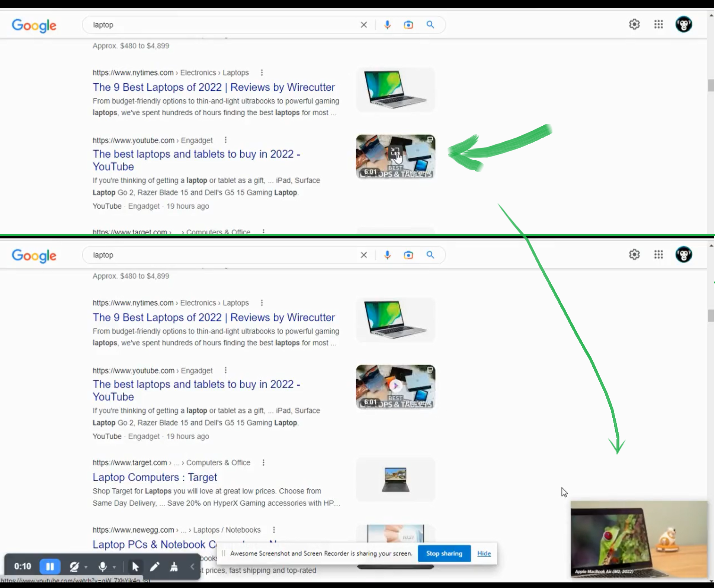Open settings gear in top header
The image size is (715, 588).
pyautogui.click(x=634, y=25)
